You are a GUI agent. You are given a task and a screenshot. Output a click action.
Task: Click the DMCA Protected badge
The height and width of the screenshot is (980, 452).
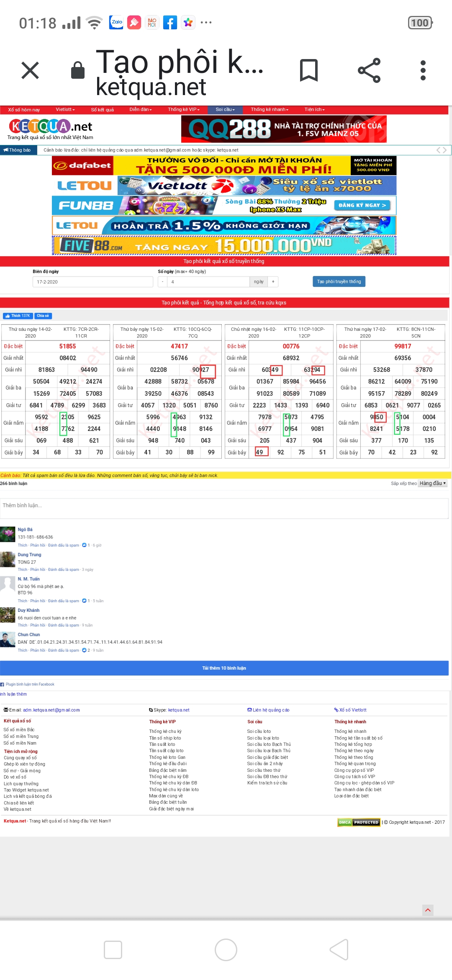point(359,822)
